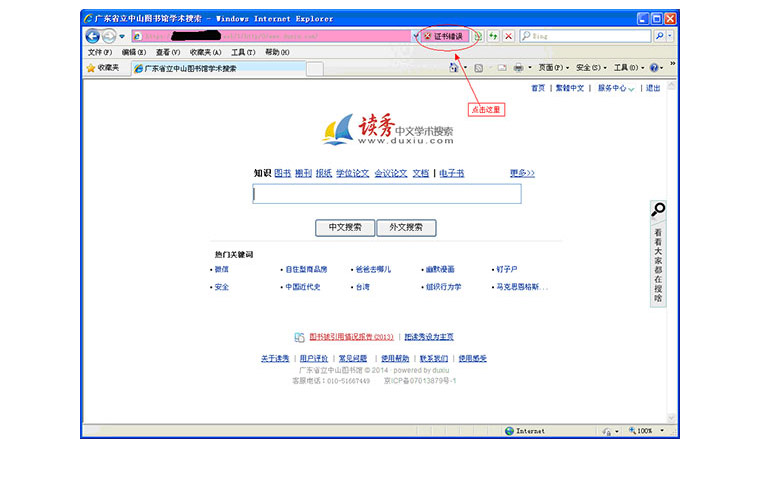Image resolution: width=760 pixels, height=500 pixels.
Task: Click the 收藏夹 favorites star button
Action: tap(103, 68)
